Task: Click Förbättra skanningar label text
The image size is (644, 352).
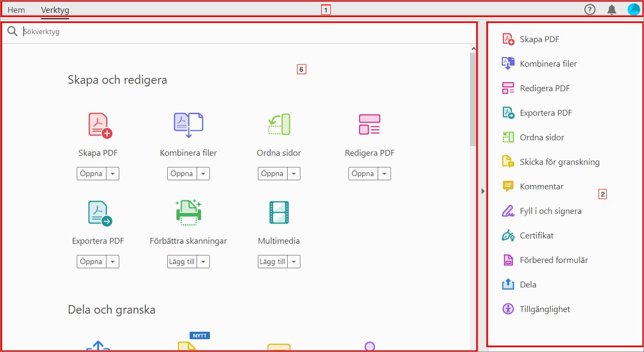Action: pyautogui.click(x=189, y=241)
